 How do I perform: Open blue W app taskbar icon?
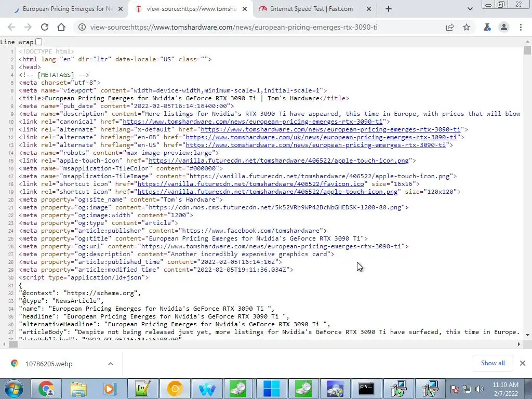(207, 389)
